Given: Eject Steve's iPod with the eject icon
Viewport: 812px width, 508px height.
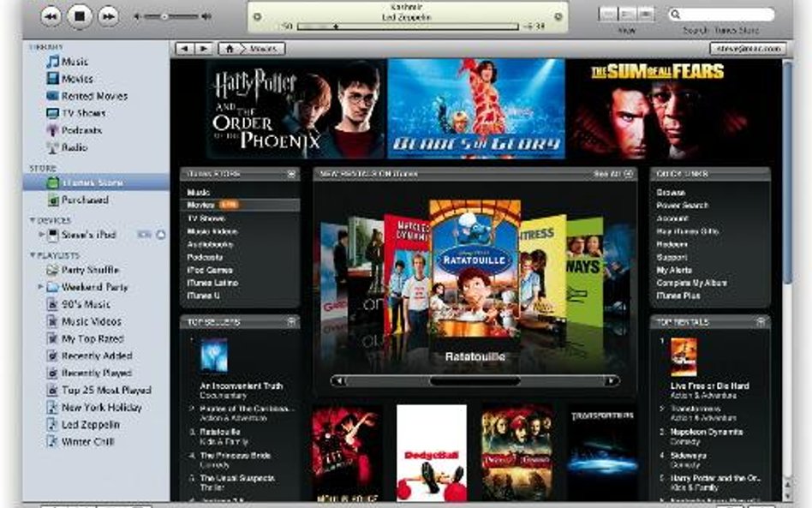Looking at the screenshot, I should [x=161, y=235].
